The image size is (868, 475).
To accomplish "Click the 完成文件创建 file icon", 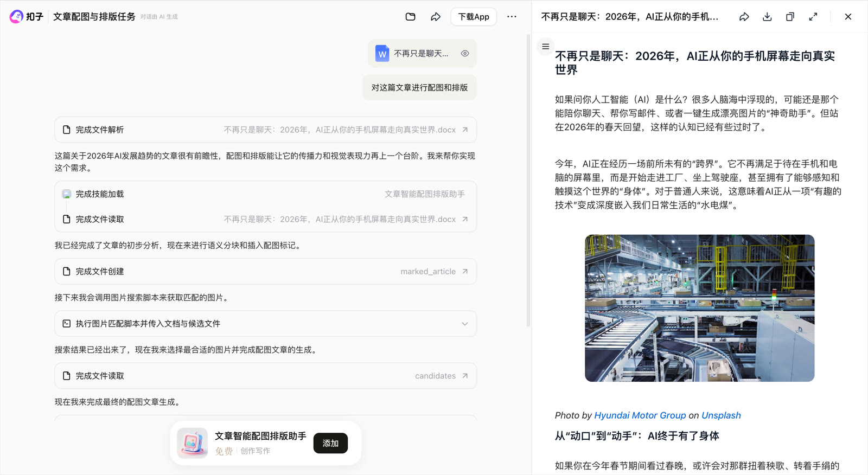I will [67, 272].
